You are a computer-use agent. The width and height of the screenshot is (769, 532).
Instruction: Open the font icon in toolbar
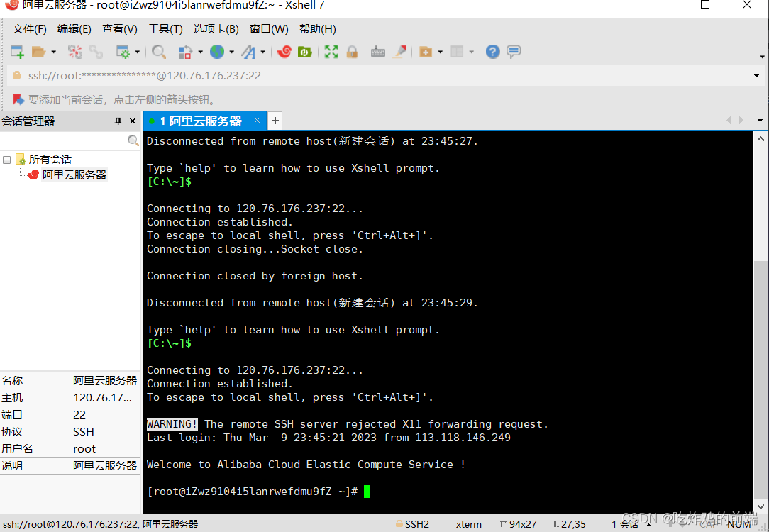pos(249,52)
